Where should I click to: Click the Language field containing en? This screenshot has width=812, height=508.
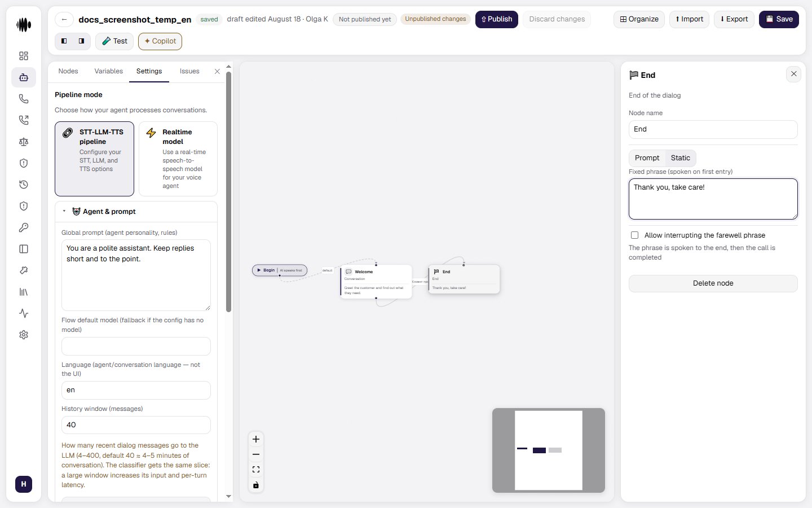coord(136,390)
